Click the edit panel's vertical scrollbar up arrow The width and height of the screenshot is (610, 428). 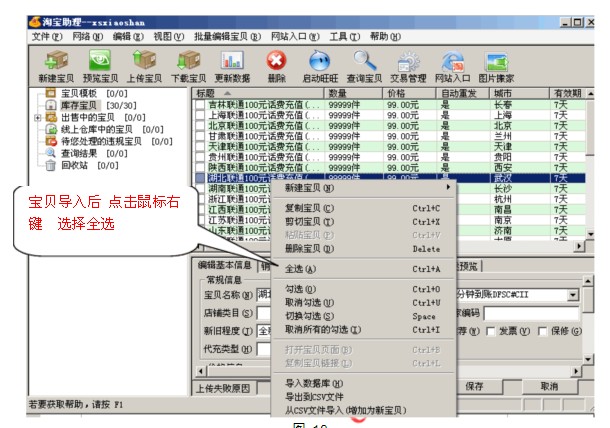pos(588,281)
